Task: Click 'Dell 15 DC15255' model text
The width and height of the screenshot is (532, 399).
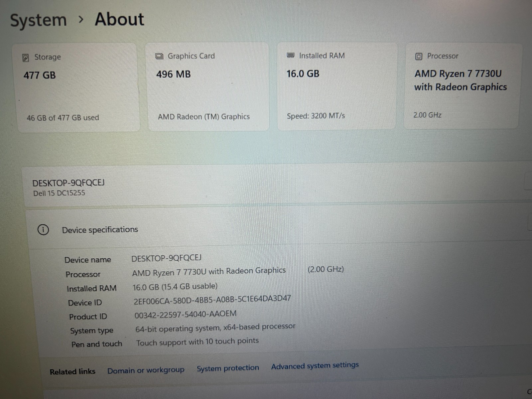Action: [59, 193]
